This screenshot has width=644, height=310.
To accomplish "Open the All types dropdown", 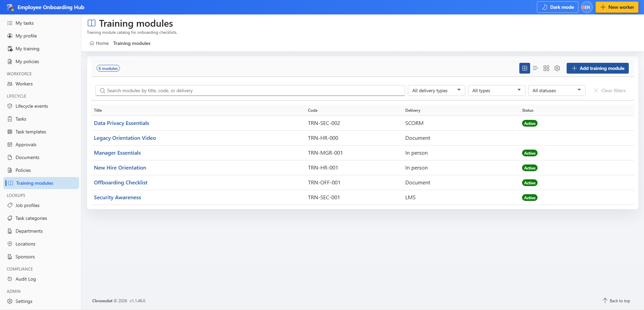I will tap(497, 91).
